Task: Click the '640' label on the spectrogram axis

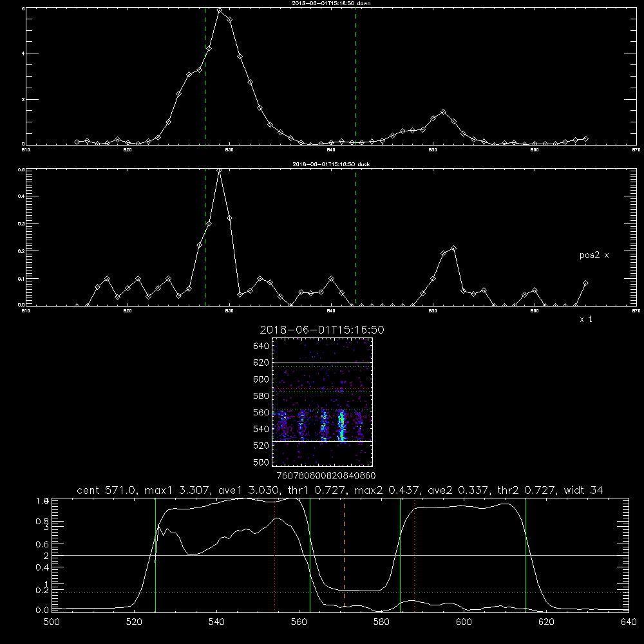Action: [x=261, y=346]
